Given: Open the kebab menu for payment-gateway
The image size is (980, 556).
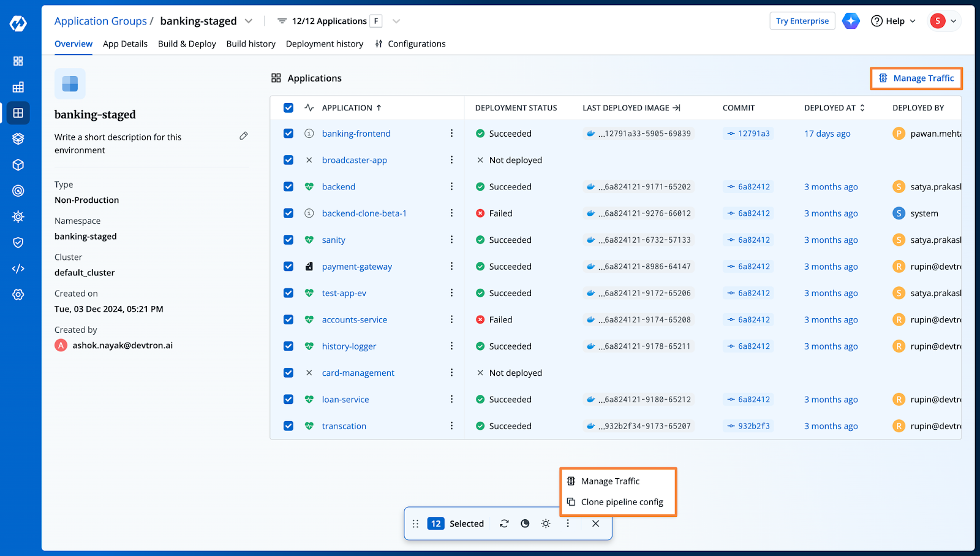Looking at the screenshot, I should point(451,267).
